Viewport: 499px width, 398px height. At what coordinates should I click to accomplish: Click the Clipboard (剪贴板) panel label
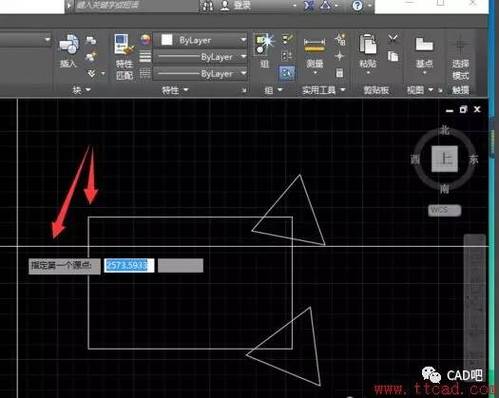(376, 90)
